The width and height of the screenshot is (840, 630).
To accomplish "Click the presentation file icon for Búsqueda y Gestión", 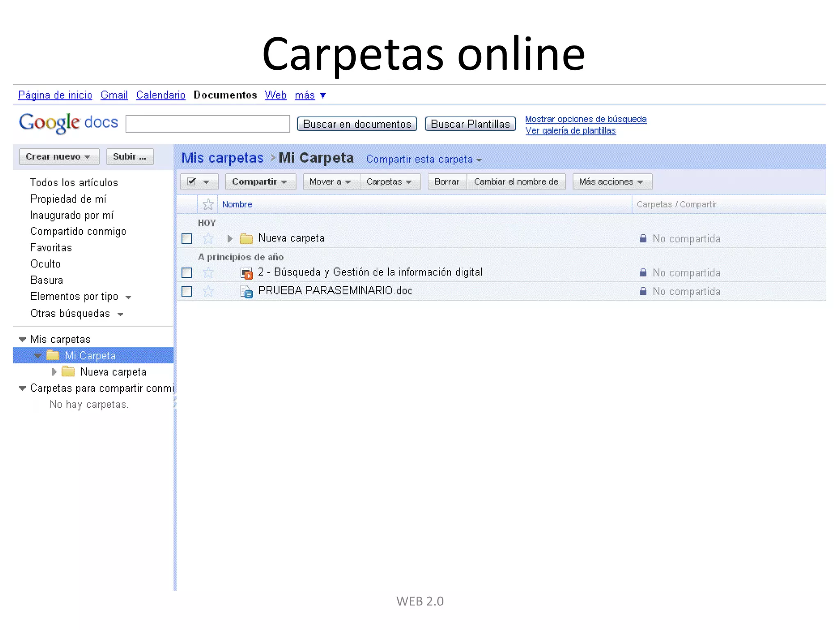I will (x=247, y=273).
